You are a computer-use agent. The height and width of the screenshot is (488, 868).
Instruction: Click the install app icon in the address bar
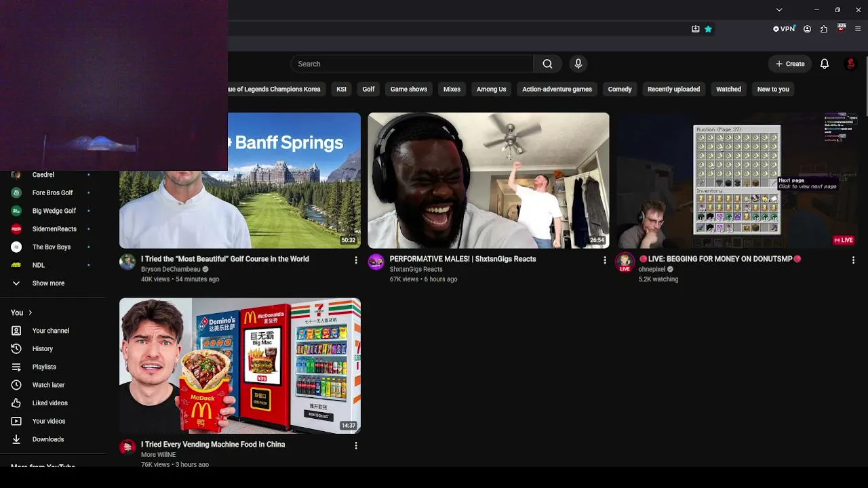coord(695,29)
